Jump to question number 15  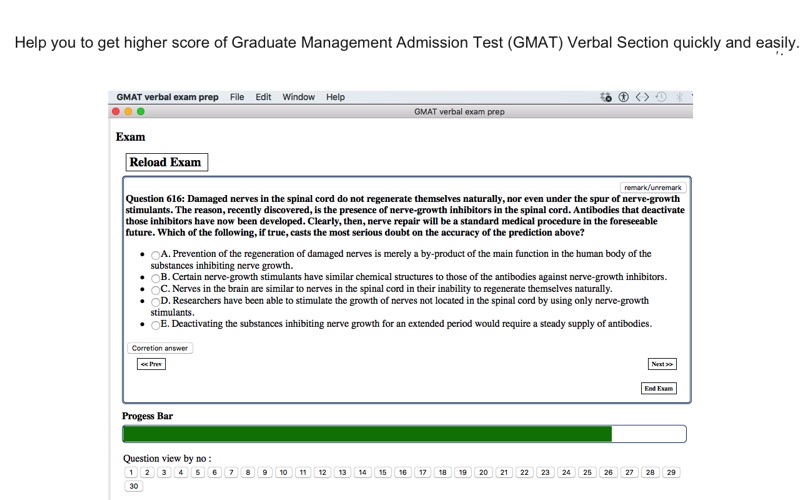383,472
